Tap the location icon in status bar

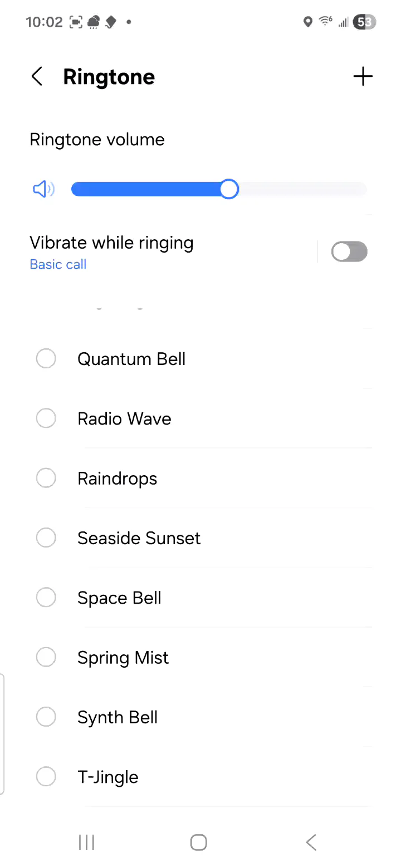pyautogui.click(x=307, y=22)
